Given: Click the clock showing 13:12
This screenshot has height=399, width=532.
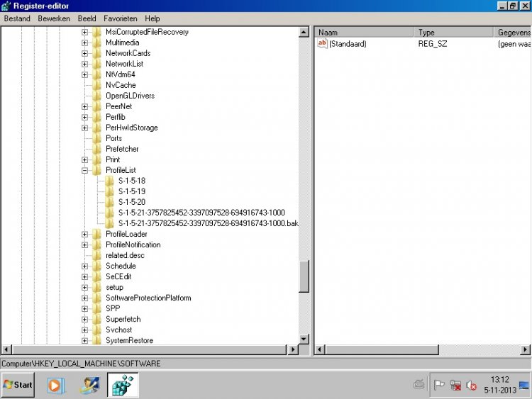Looking at the screenshot, I should point(500,380).
